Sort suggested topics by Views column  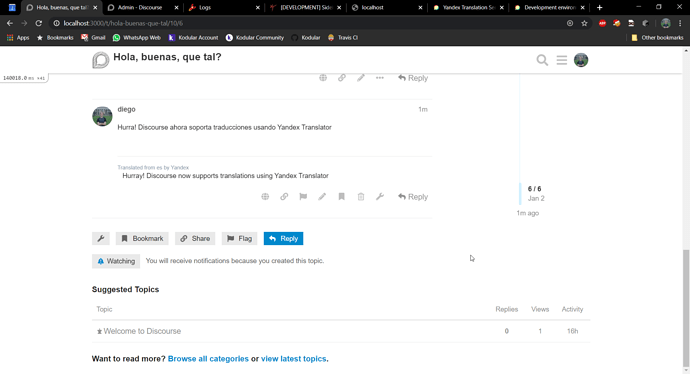pyautogui.click(x=540, y=309)
